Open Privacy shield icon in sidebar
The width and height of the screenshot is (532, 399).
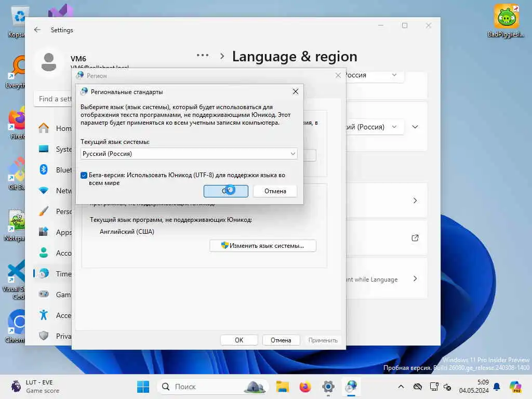44,336
